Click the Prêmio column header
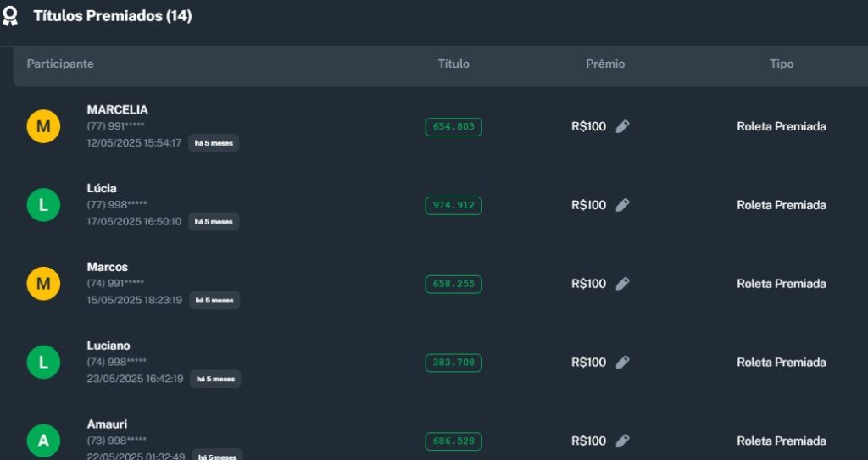 tap(605, 64)
